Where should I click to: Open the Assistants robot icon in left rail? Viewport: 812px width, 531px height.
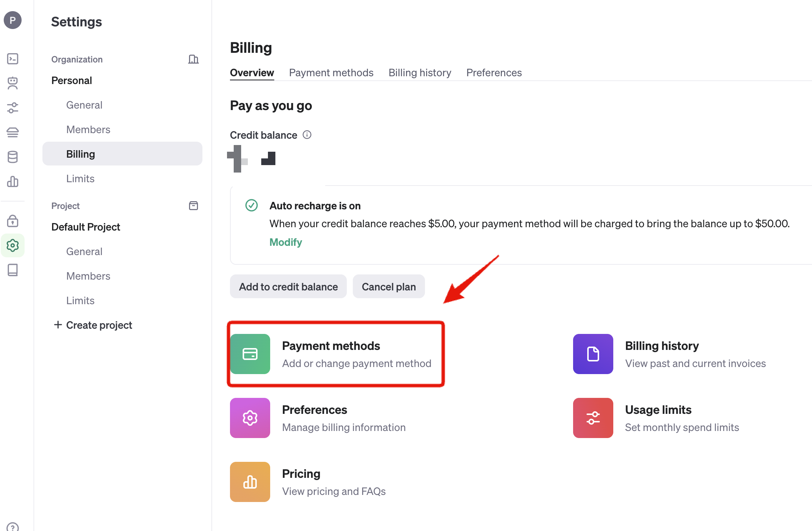pyautogui.click(x=13, y=83)
